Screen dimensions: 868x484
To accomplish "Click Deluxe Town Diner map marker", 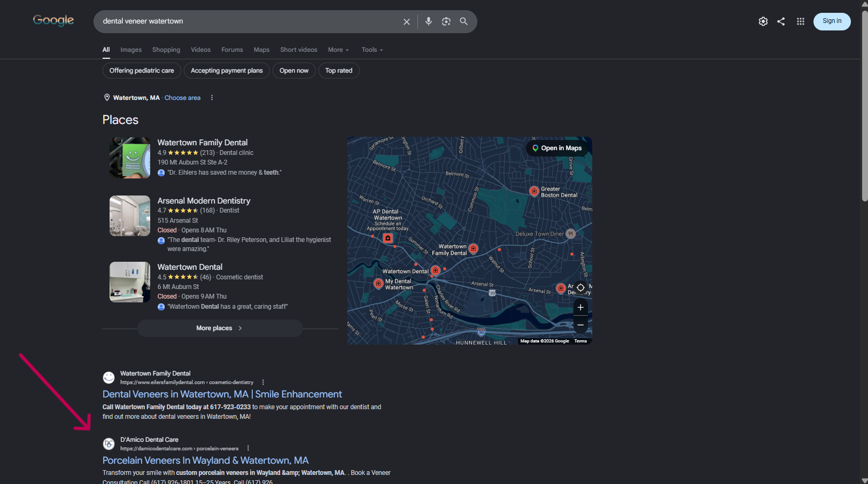I will [571, 233].
